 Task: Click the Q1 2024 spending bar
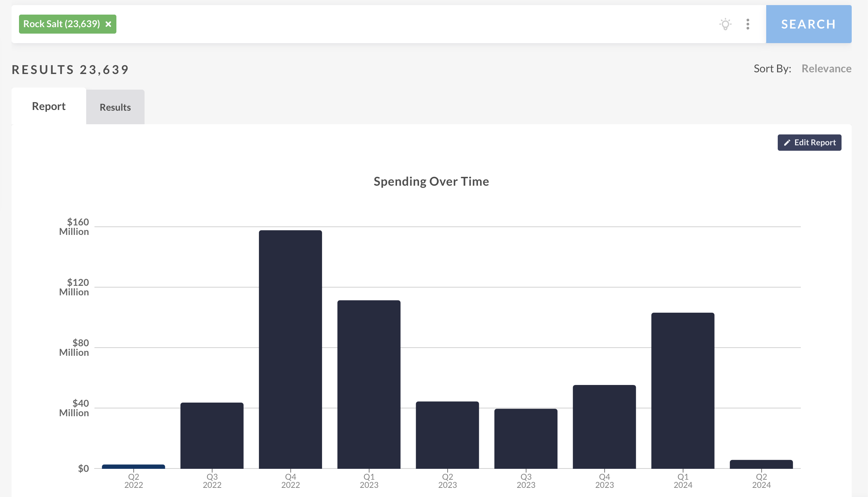coord(682,390)
